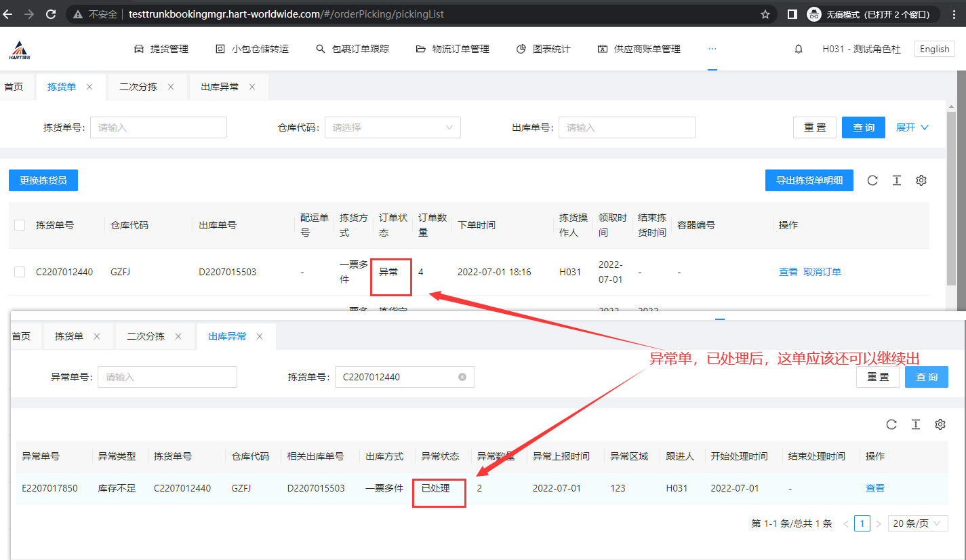The height and width of the screenshot is (560, 966).
Task: Click the 库存不足 cell
Action: pos(117,488)
